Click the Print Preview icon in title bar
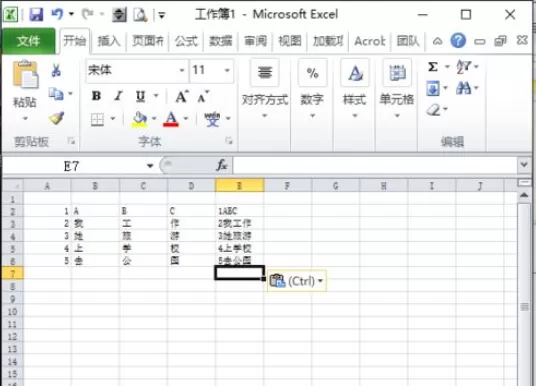The image size is (536, 386). [140, 15]
